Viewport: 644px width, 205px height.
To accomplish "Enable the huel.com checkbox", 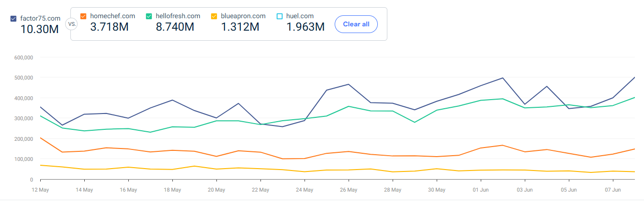I will [x=280, y=16].
